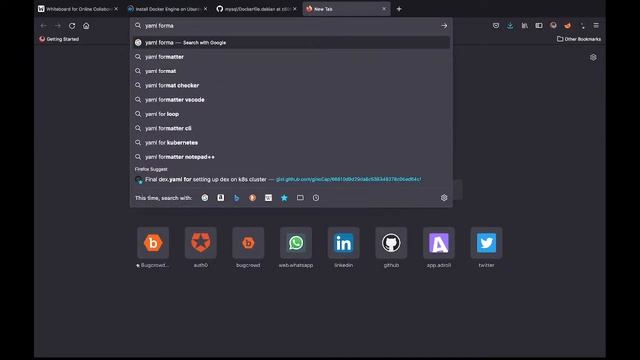Open the Downloads panel
Screen dimensions: 640x360
(x=510, y=25)
